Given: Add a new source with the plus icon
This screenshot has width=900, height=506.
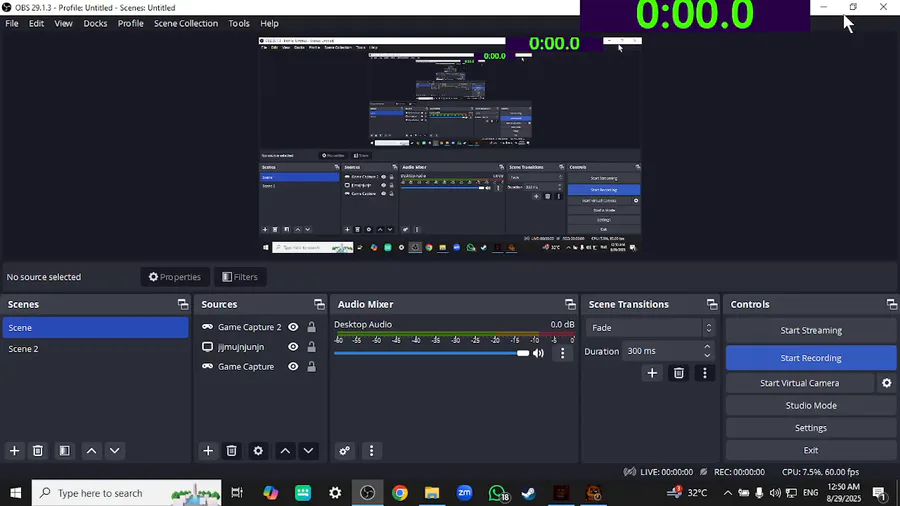Looking at the screenshot, I should [208, 451].
